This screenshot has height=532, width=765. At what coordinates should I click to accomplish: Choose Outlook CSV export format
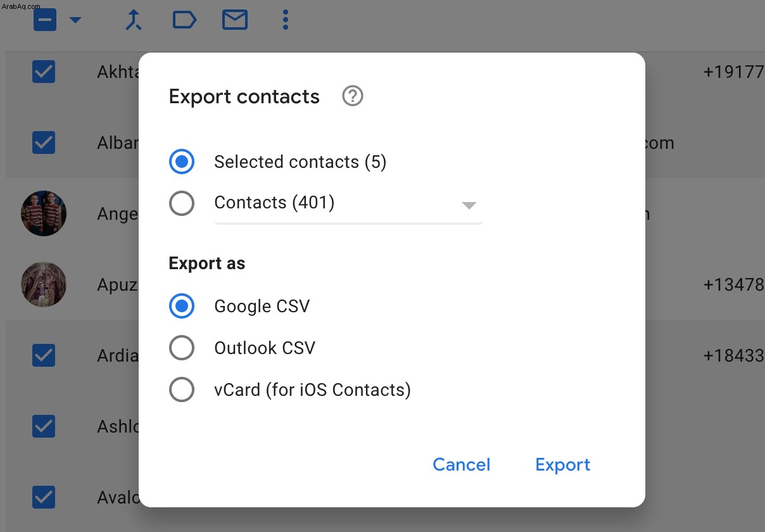point(182,348)
